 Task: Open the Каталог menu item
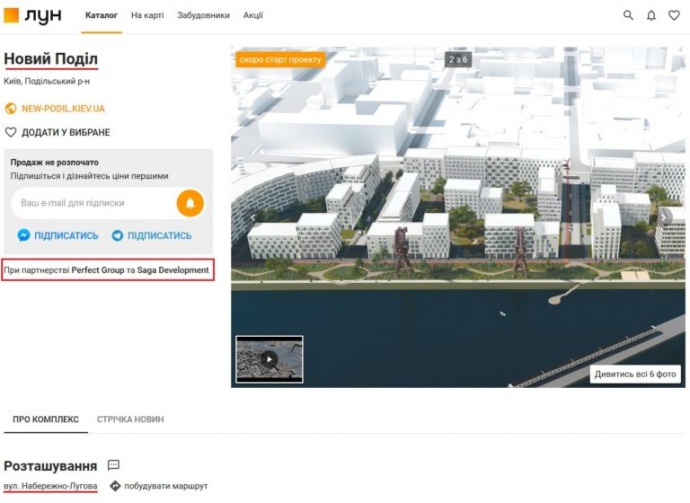point(101,16)
